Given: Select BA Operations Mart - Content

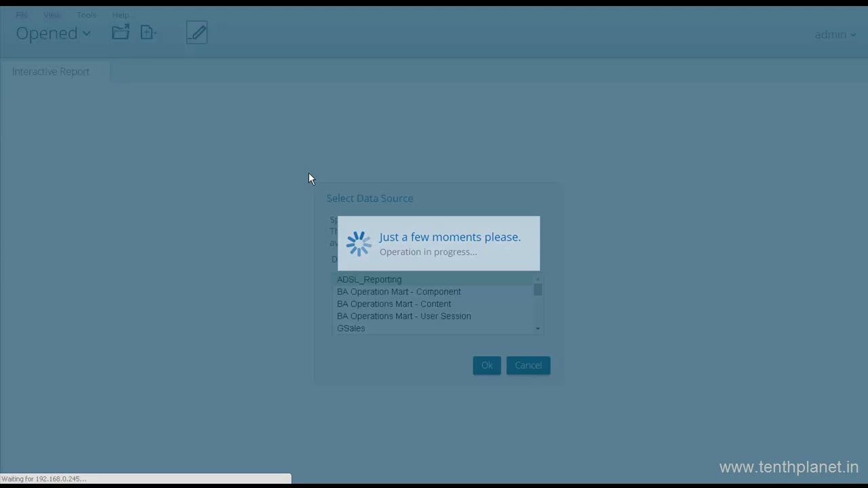Looking at the screenshot, I should [434, 304].
